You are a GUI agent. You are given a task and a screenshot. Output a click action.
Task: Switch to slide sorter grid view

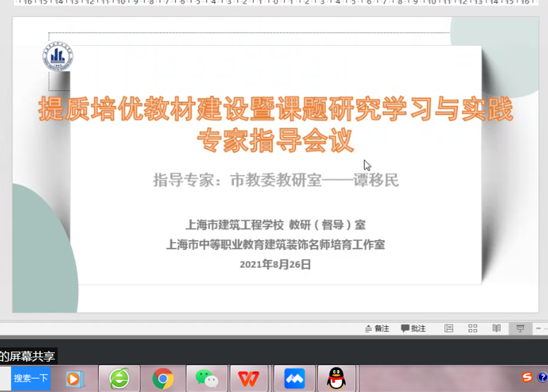click(x=472, y=328)
